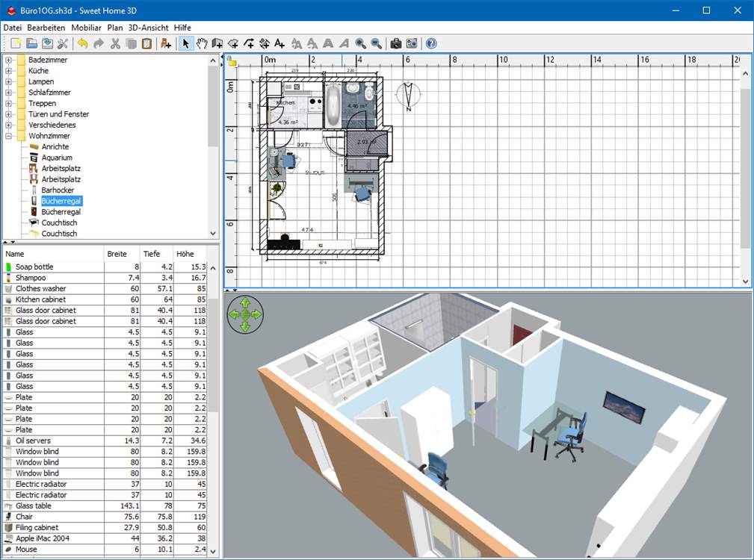Screen dimensions: 754x560
Task: Choose the Create rooms tool
Action: coord(233,44)
